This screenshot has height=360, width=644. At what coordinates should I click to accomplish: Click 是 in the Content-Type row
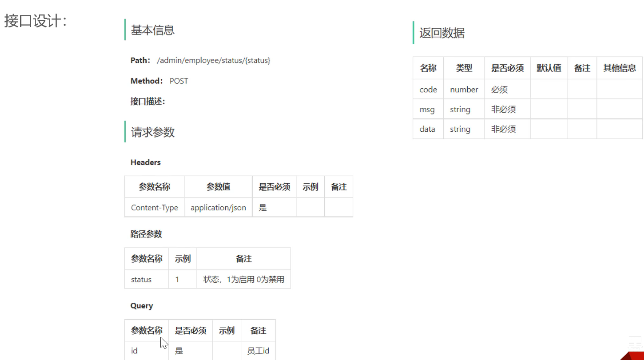coord(263,208)
